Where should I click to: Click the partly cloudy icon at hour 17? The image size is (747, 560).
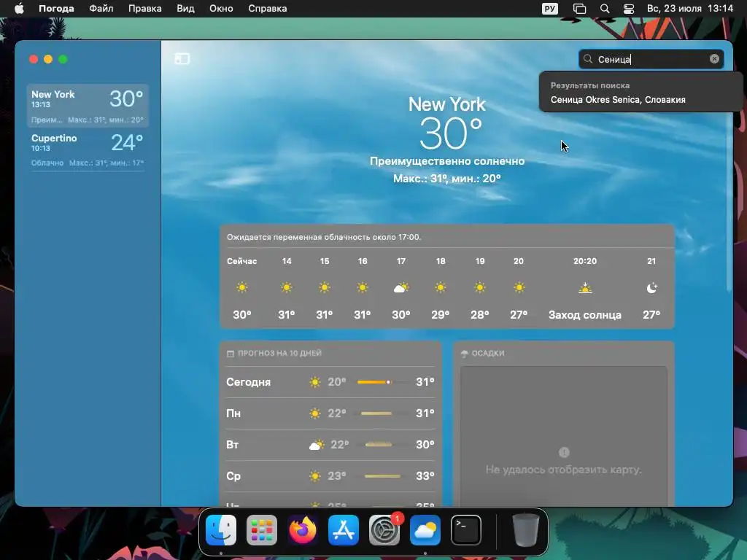tap(401, 287)
